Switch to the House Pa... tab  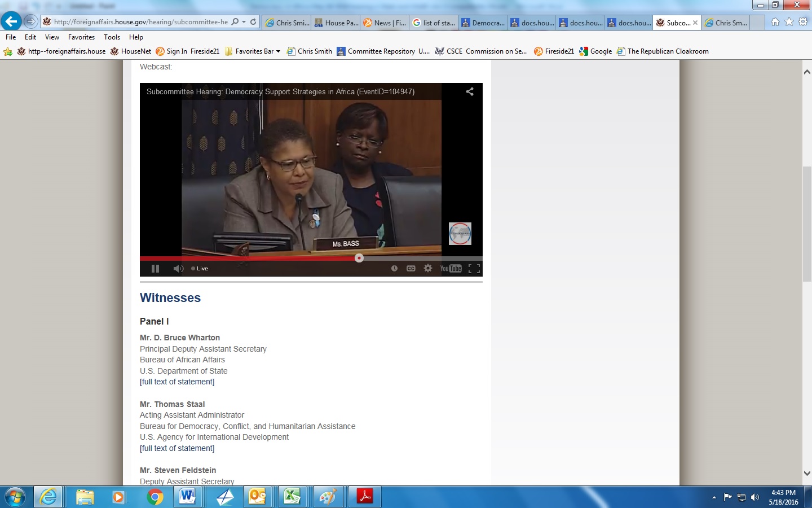tap(336, 23)
